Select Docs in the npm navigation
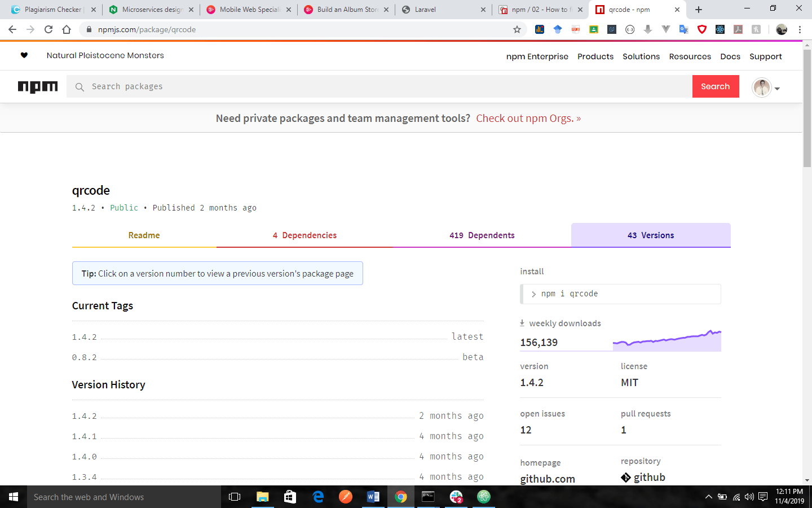This screenshot has height=508, width=812. pos(730,56)
